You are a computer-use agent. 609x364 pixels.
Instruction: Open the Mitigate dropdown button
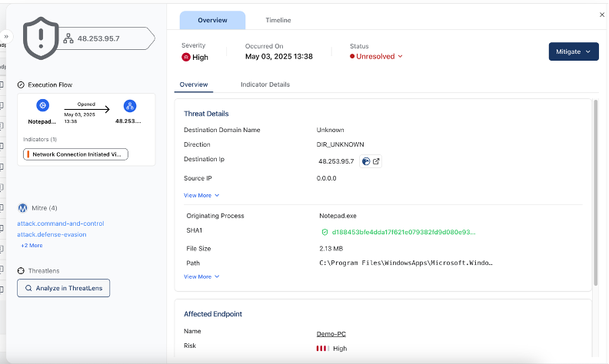coord(573,51)
